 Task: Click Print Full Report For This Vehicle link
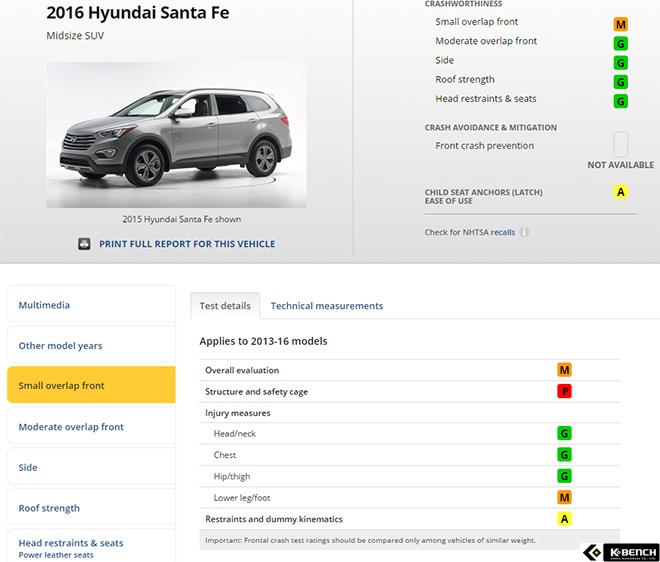[187, 244]
